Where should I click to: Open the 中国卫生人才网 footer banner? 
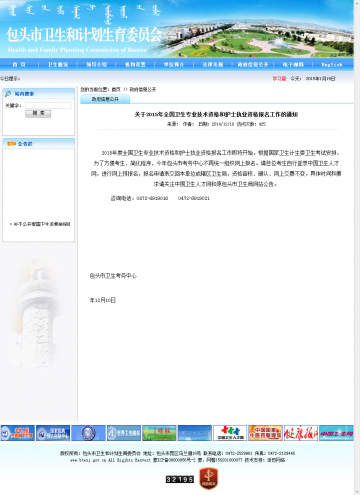[x=230, y=433]
